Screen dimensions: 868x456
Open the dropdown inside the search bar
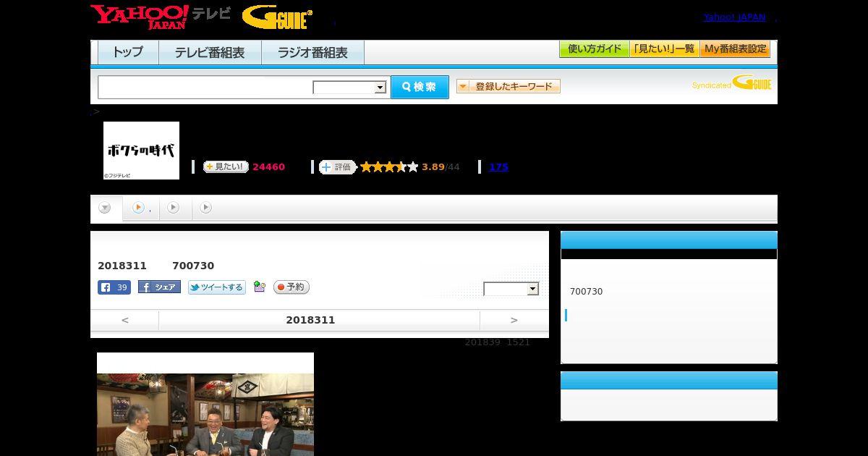pyautogui.click(x=349, y=88)
